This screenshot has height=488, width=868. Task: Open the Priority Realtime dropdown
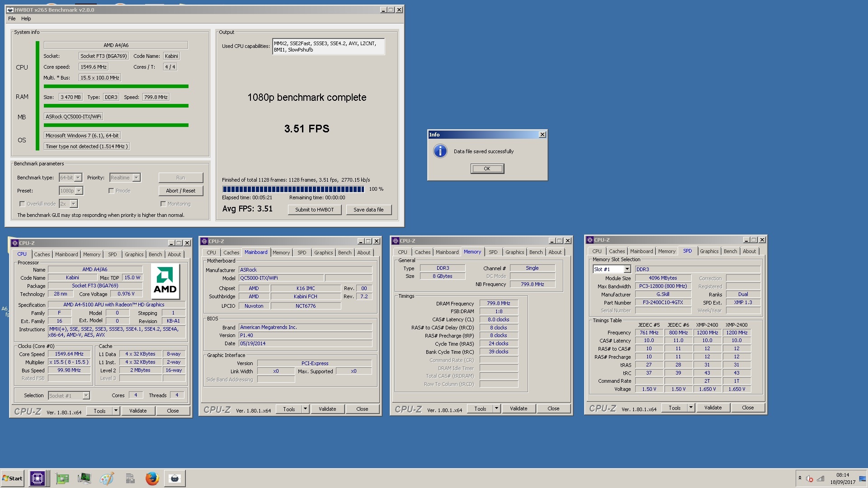[137, 178]
